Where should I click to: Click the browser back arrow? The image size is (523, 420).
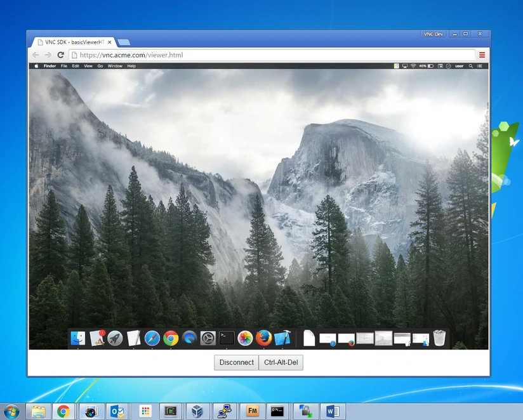pos(36,55)
